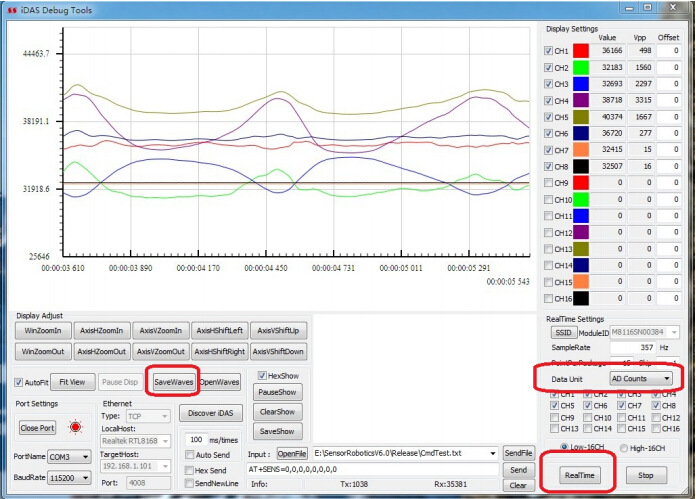This screenshot has height=499, width=696.
Task: Toggle the AutoFit checkbox
Action: point(20,382)
